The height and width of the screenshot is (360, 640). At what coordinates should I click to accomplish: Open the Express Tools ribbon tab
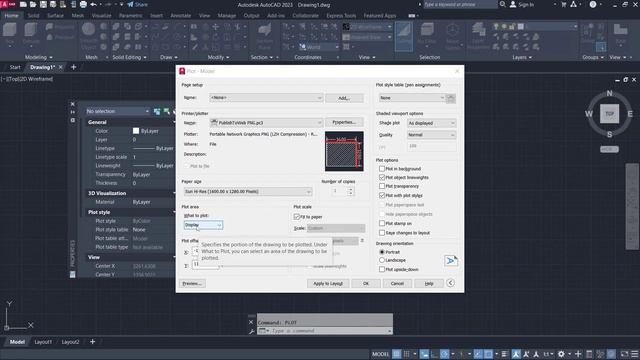point(341,16)
